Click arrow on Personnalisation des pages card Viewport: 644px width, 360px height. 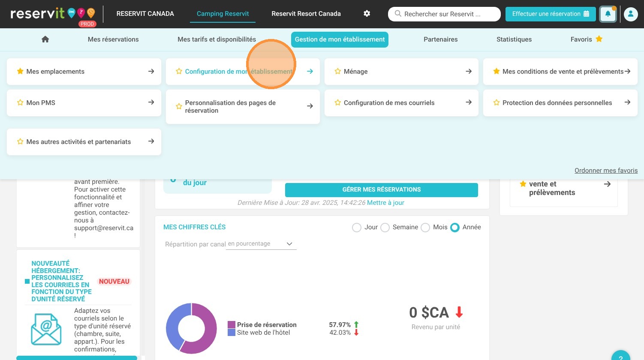click(310, 106)
